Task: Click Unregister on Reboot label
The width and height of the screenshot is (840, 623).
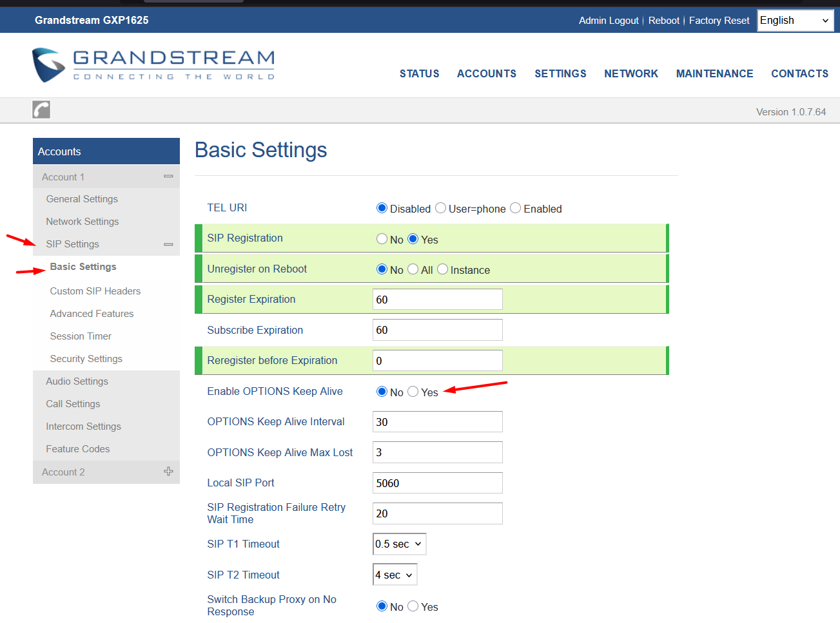Action: tap(257, 269)
